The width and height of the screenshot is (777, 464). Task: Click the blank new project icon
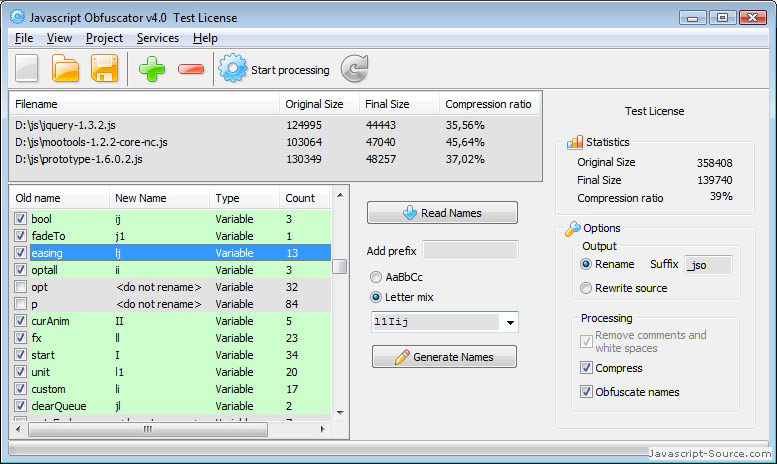coord(27,68)
